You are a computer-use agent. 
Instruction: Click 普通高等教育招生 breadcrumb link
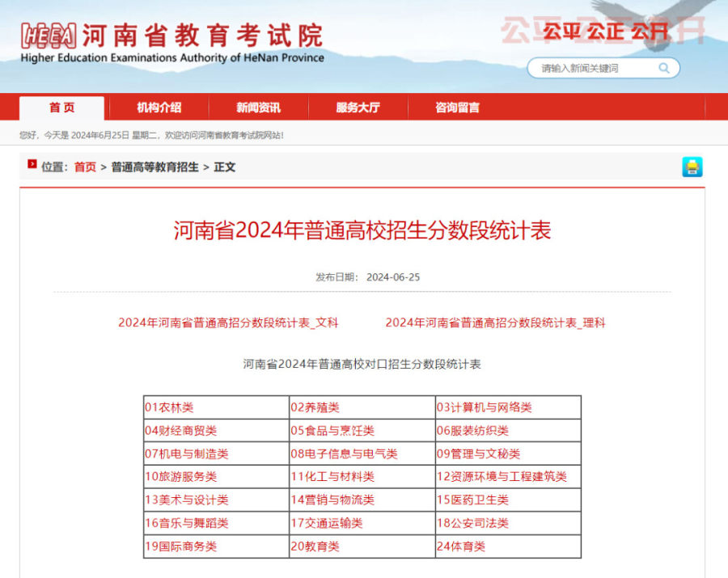(154, 167)
